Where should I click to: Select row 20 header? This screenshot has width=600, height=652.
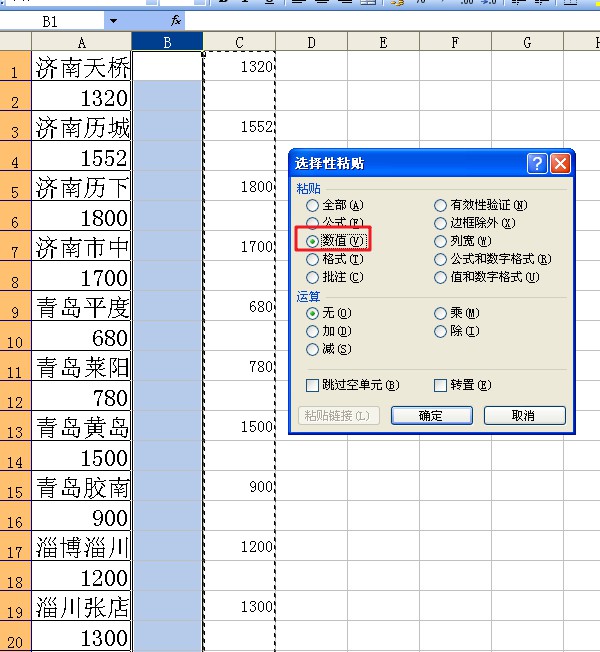click(x=15, y=636)
